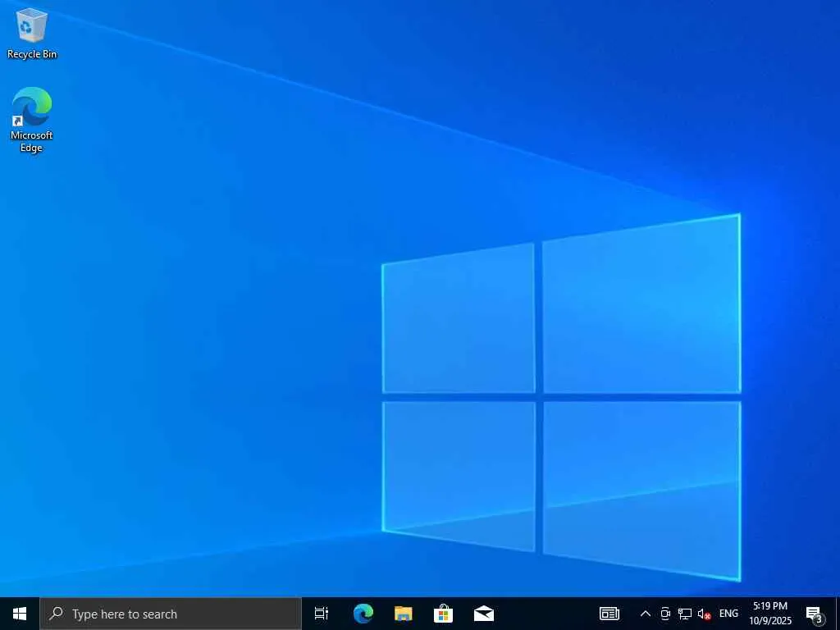Open Microsoft Store from the taskbar

444,614
